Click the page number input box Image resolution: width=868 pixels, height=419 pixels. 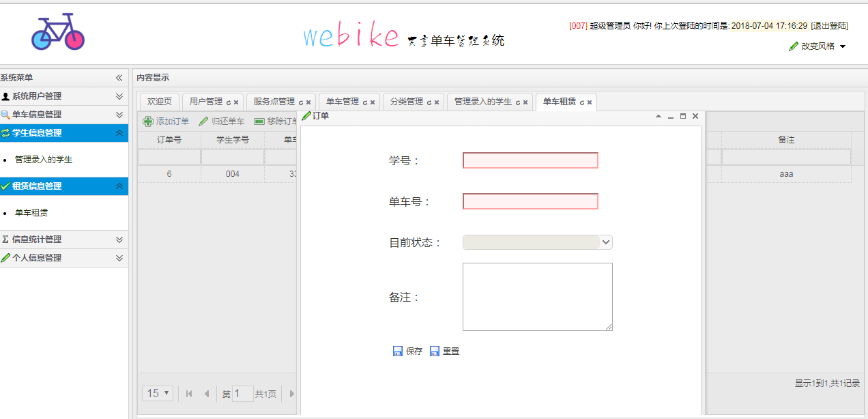click(243, 394)
